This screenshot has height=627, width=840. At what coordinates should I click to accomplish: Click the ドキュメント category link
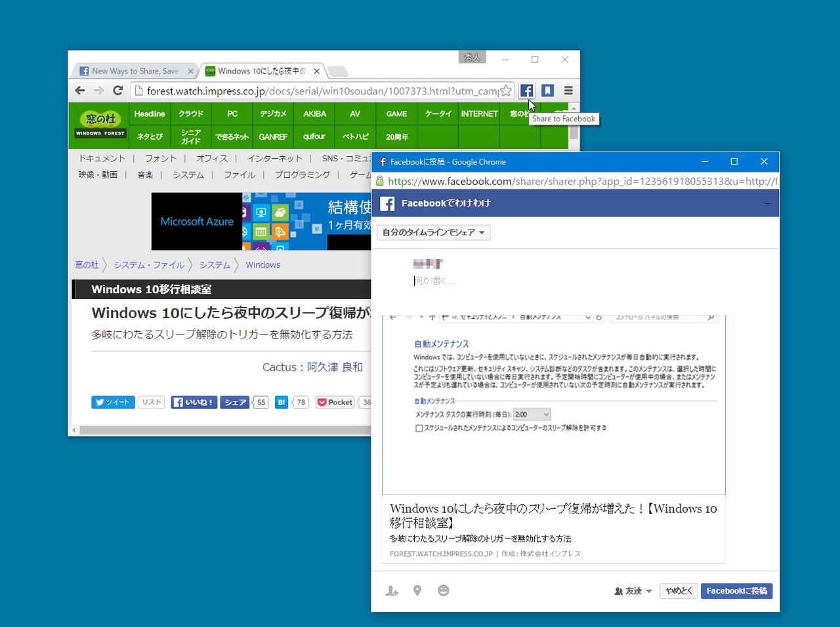(102, 159)
